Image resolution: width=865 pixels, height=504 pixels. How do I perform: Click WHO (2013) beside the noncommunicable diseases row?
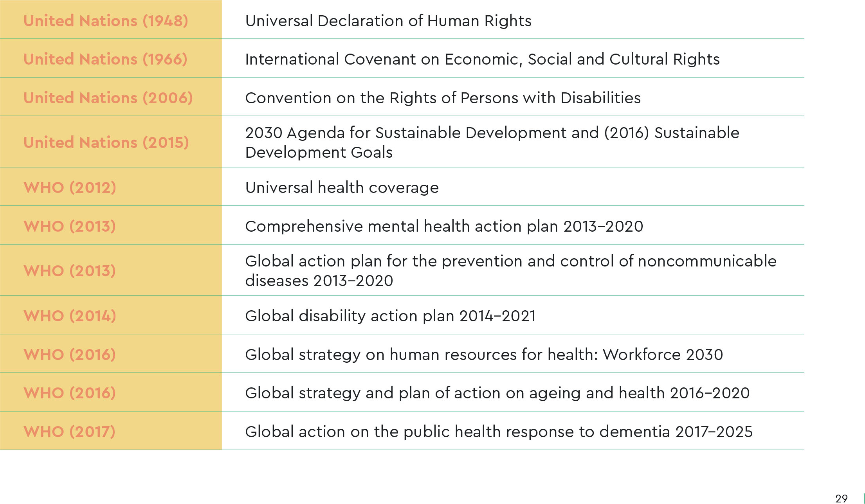click(x=70, y=271)
